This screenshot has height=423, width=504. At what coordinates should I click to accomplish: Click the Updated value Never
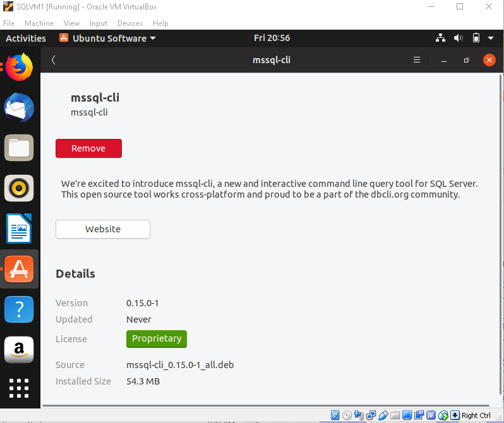138,319
